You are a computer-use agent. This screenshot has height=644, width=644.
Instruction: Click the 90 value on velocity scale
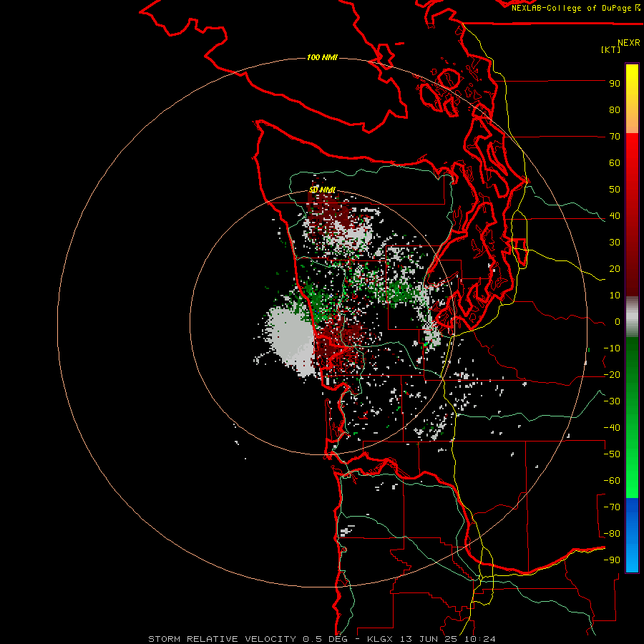pos(615,84)
